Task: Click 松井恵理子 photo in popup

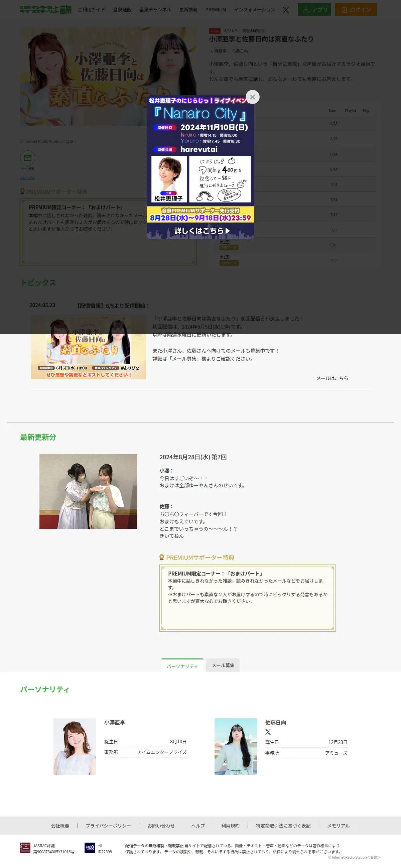Action: (169, 179)
